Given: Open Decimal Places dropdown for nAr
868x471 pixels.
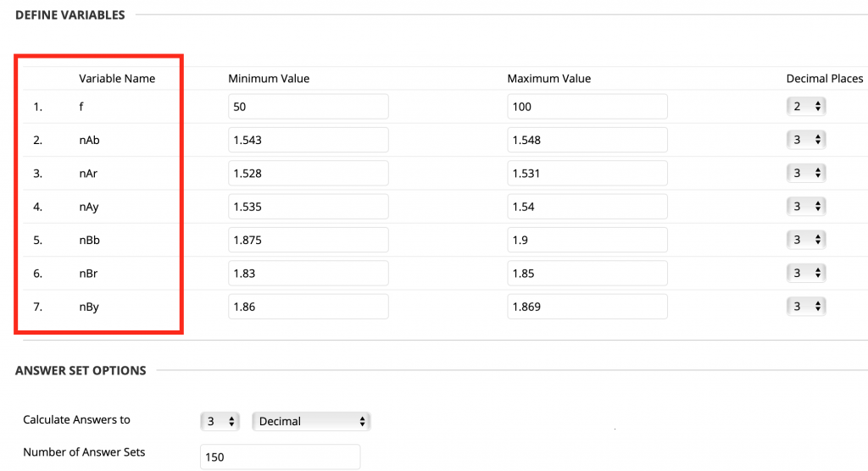Looking at the screenshot, I should [806, 173].
